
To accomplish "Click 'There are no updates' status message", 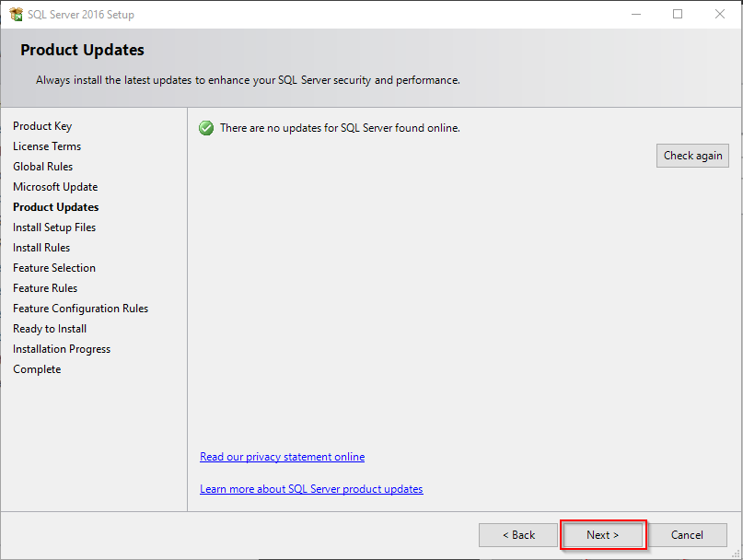I will click(340, 128).
